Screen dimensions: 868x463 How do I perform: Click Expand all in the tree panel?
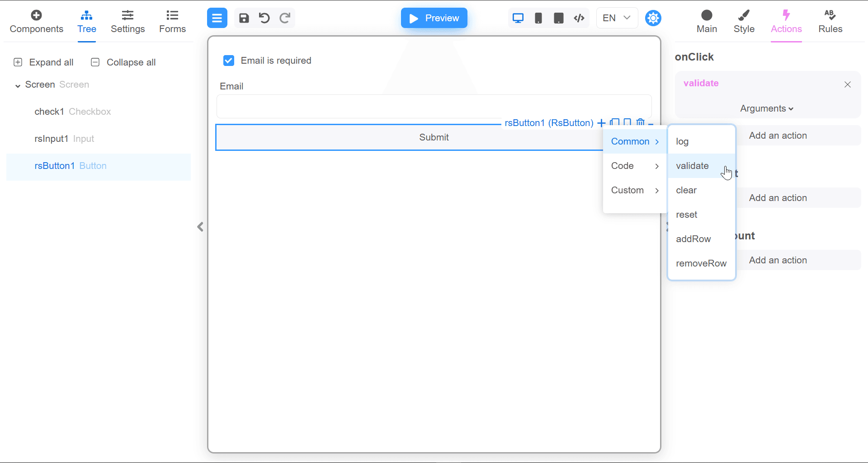coord(44,62)
